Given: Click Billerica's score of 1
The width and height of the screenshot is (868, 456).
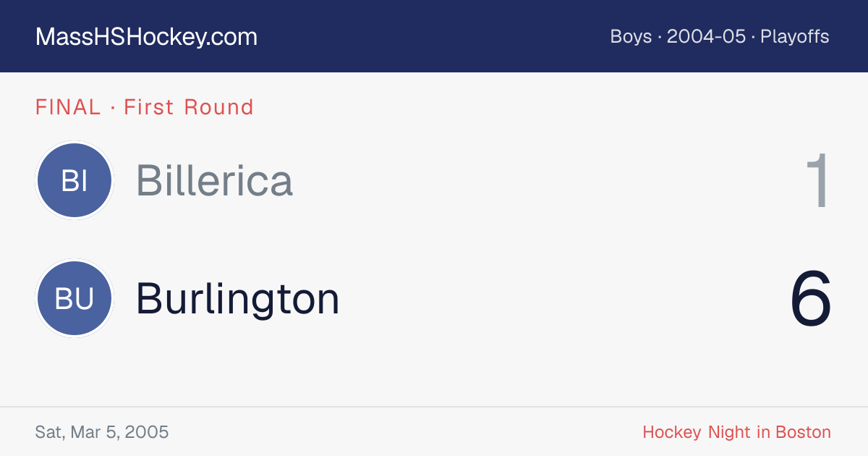Looking at the screenshot, I should 820,180.
